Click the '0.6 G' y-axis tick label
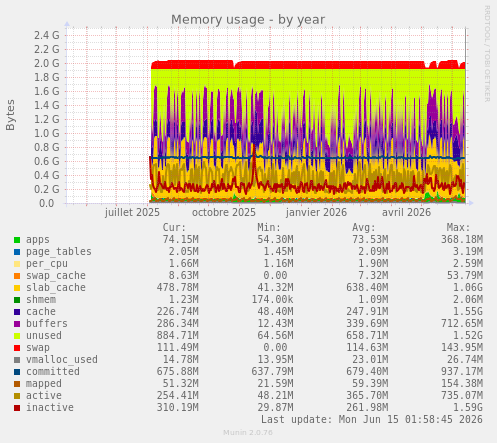The height and width of the screenshot is (443, 497). pos(47,161)
